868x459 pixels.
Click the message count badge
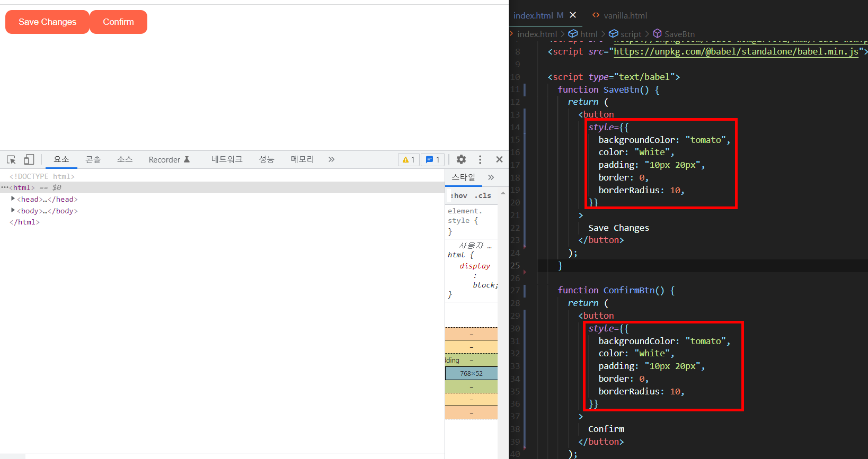click(433, 159)
